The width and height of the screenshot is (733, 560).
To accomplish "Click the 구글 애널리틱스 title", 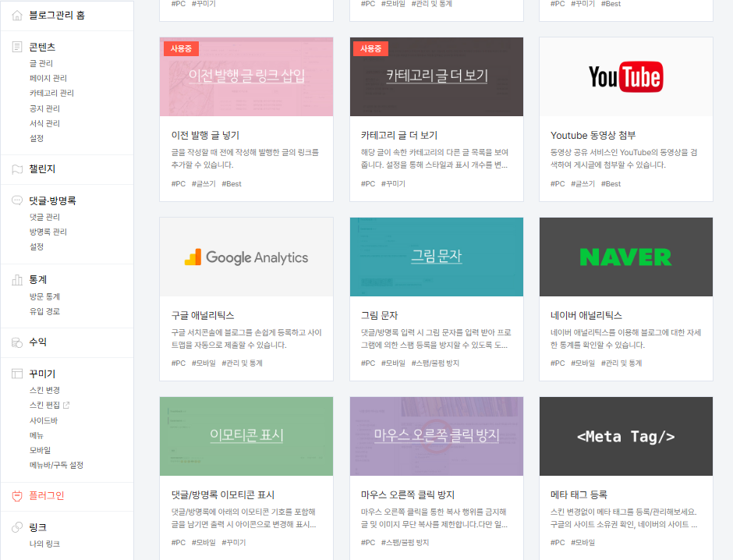I will [203, 316].
